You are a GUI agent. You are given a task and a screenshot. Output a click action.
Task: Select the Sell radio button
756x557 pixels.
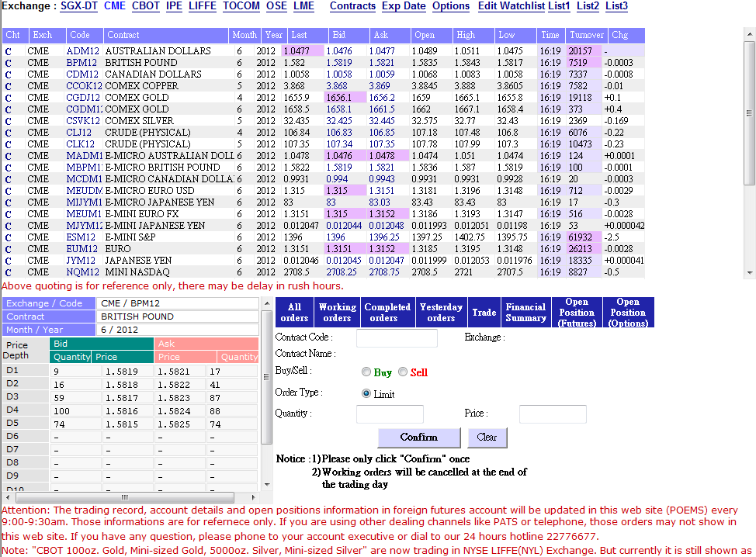(403, 372)
